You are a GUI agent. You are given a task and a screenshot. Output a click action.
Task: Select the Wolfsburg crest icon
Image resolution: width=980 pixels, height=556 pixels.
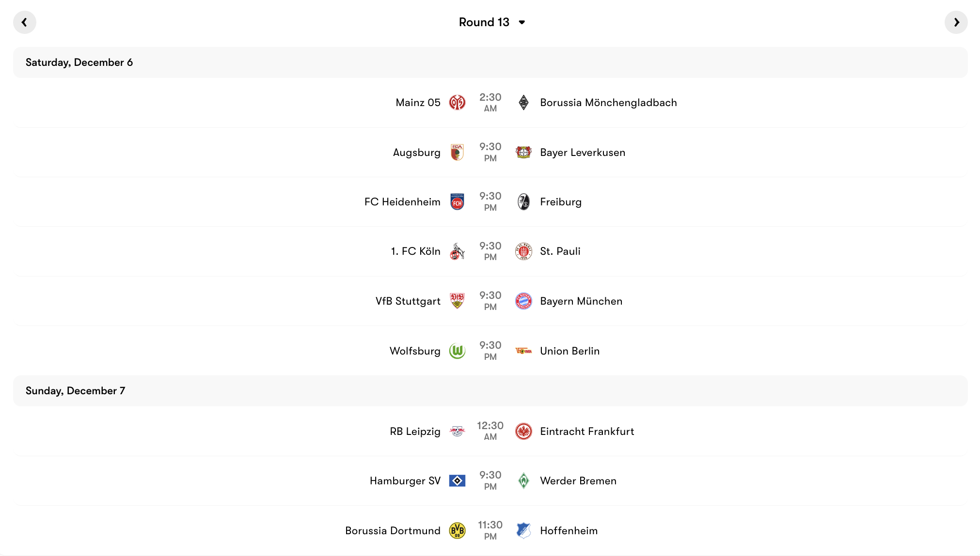(456, 351)
